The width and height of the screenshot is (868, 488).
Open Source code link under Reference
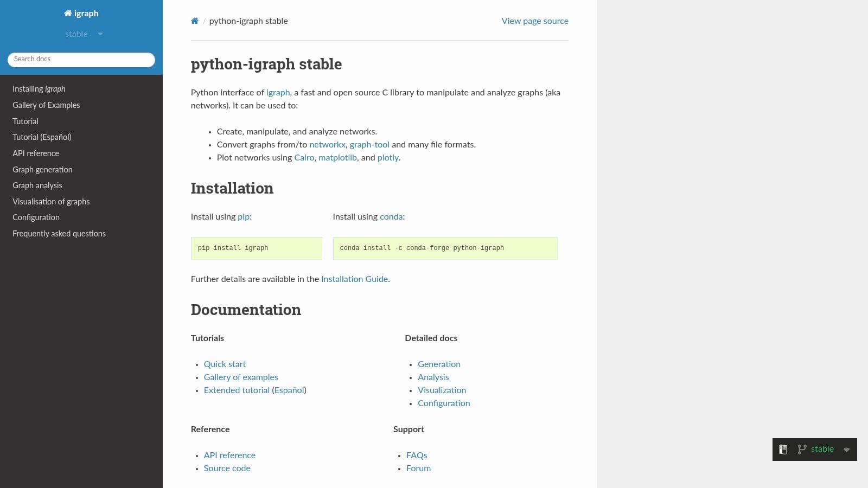pyautogui.click(x=227, y=468)
